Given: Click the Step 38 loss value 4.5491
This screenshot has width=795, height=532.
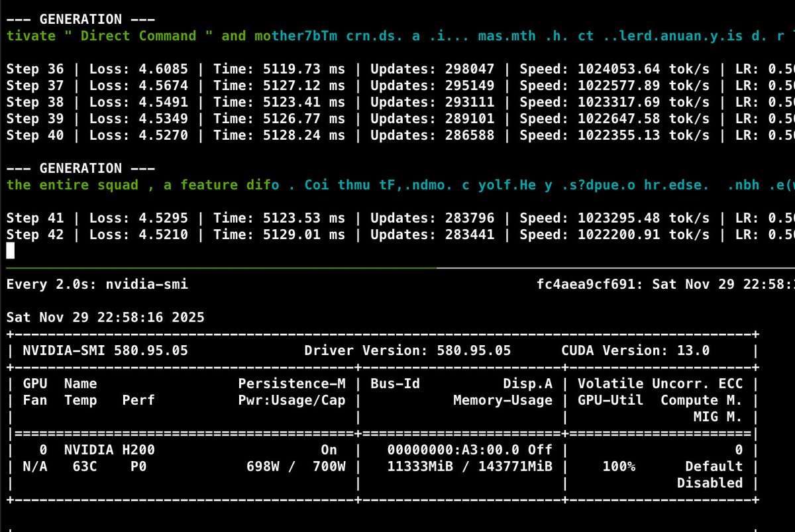Looking at the screenshot, I should coord(164,102).
